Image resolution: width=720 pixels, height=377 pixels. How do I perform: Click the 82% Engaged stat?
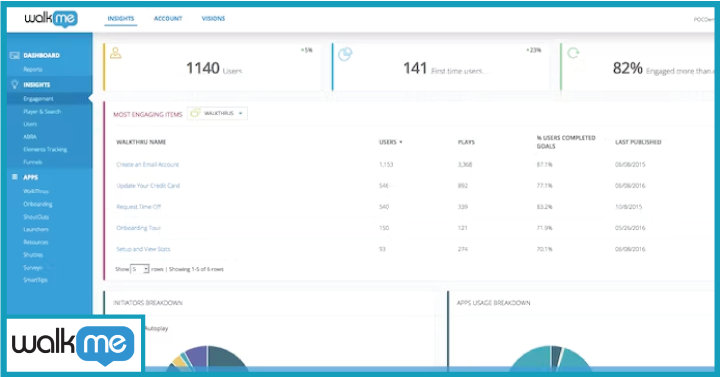tap(663, 68)
